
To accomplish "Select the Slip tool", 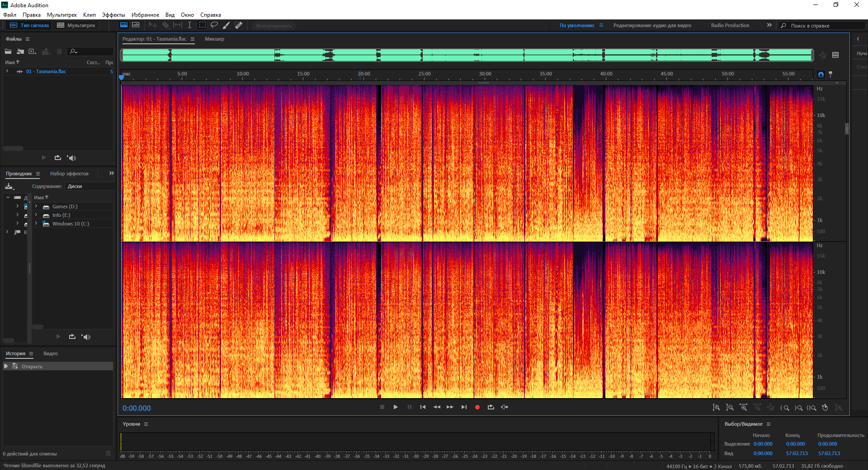I will pyautogui.click(x=178, y=25).
